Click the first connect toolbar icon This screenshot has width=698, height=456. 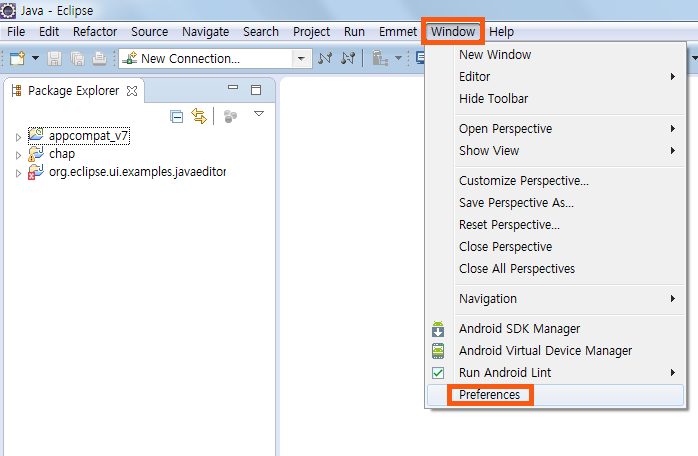[325, 58]
